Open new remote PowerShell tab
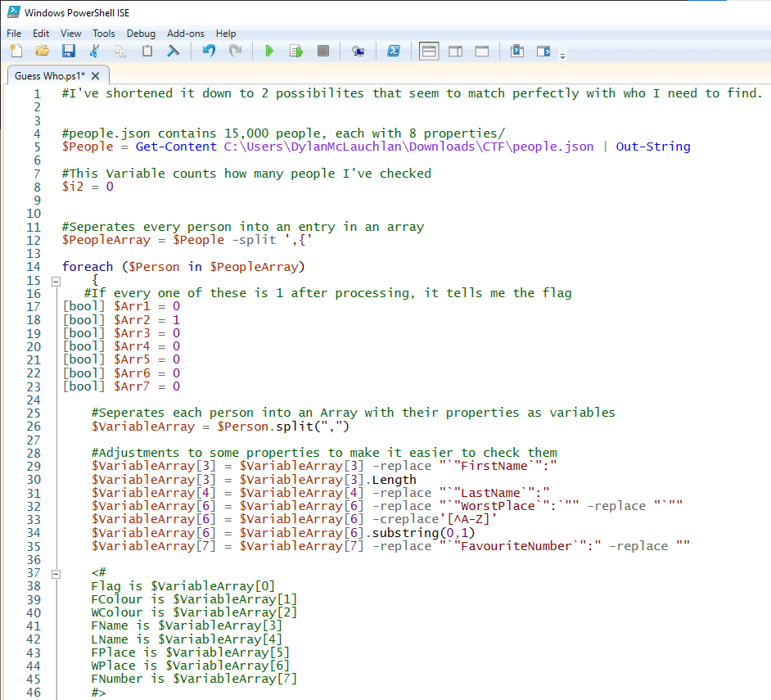 click(x=358, y=51)
